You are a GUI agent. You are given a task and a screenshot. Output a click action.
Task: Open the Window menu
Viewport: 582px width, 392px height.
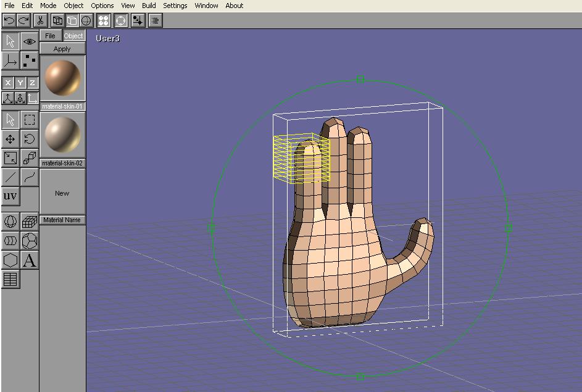(206, 6)
